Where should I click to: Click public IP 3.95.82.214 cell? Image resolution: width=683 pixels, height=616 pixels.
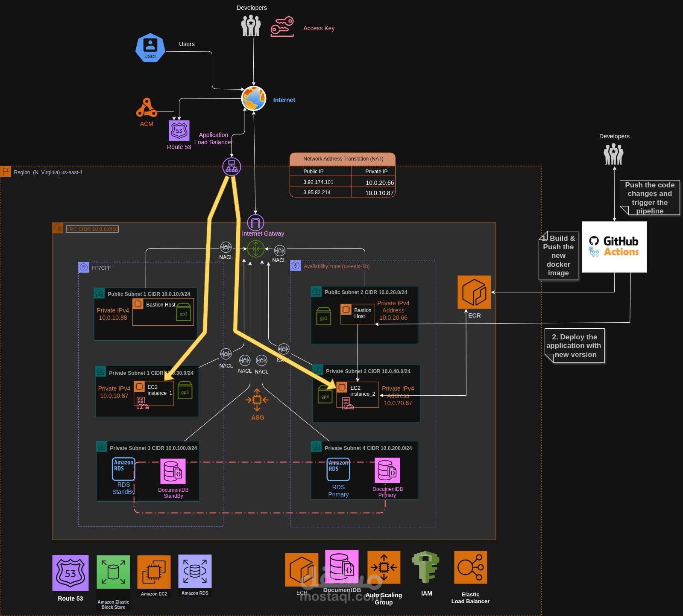[321, 192]
